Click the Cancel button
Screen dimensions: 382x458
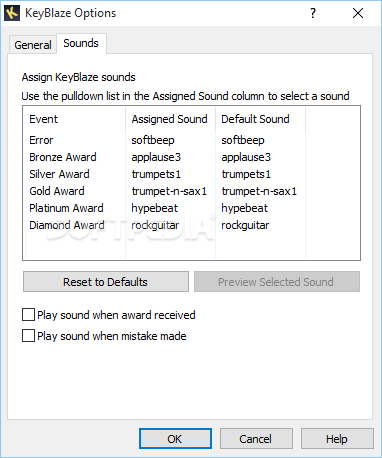pyautogui.click(x=256, y=439)
